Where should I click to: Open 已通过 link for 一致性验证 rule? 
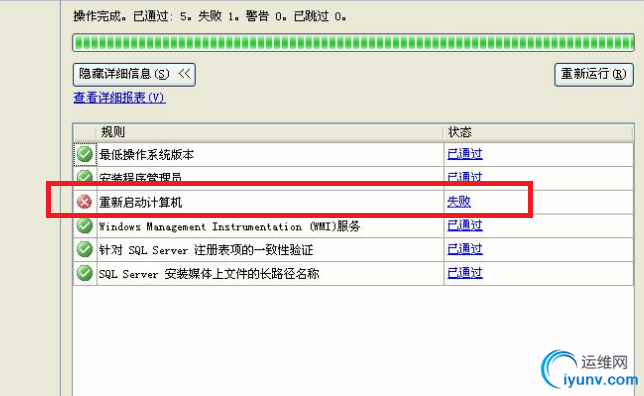click(465, 249)
